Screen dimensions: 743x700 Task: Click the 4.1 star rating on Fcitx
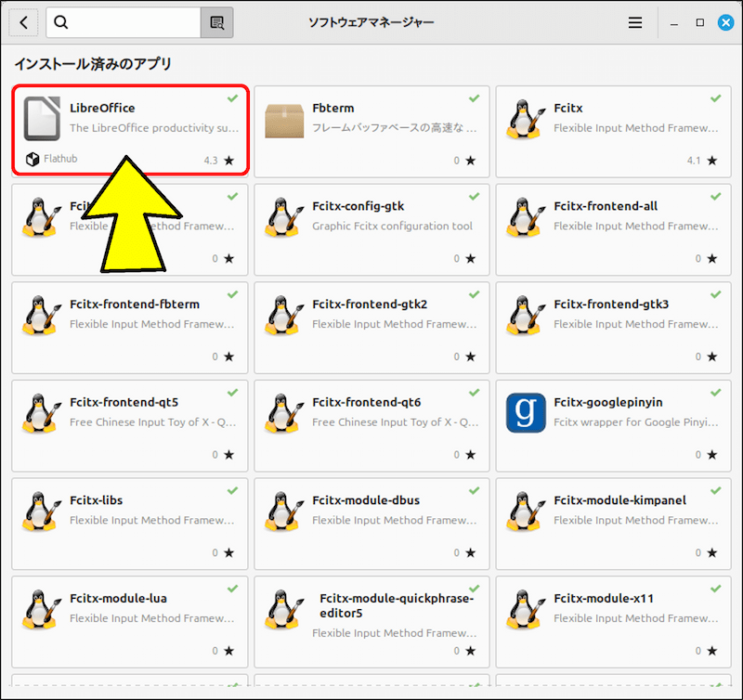click(x=703, y=158)
